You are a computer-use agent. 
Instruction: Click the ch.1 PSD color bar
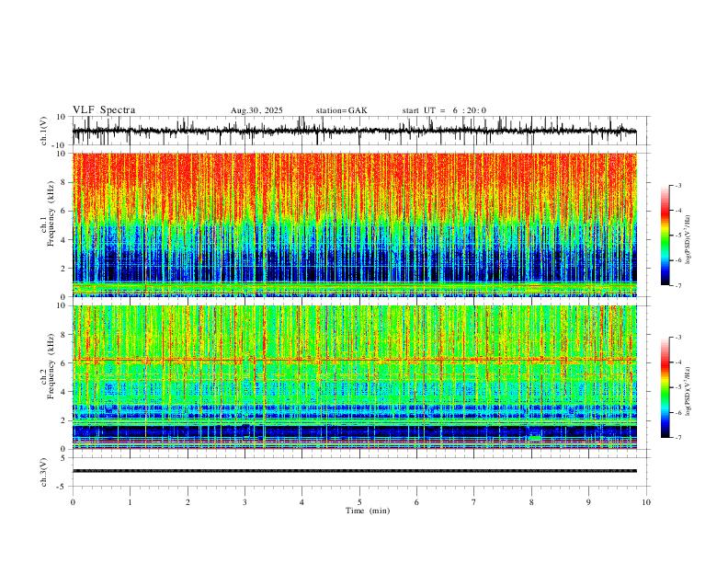click(665, 236)
